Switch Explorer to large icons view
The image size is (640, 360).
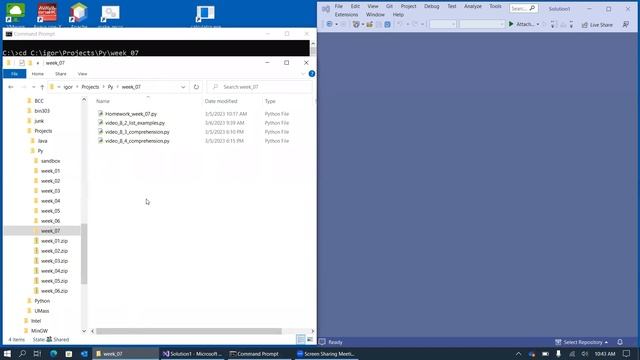(310, 339)
